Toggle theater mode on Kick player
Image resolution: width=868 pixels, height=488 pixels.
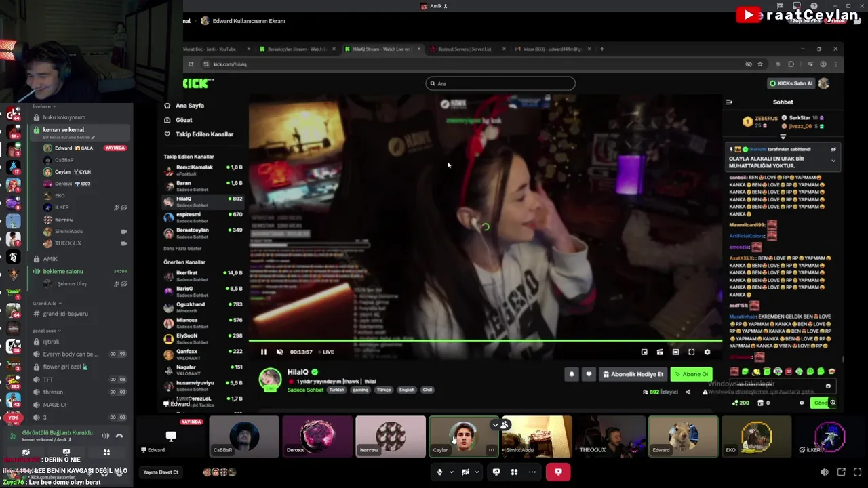click(675, 352)
